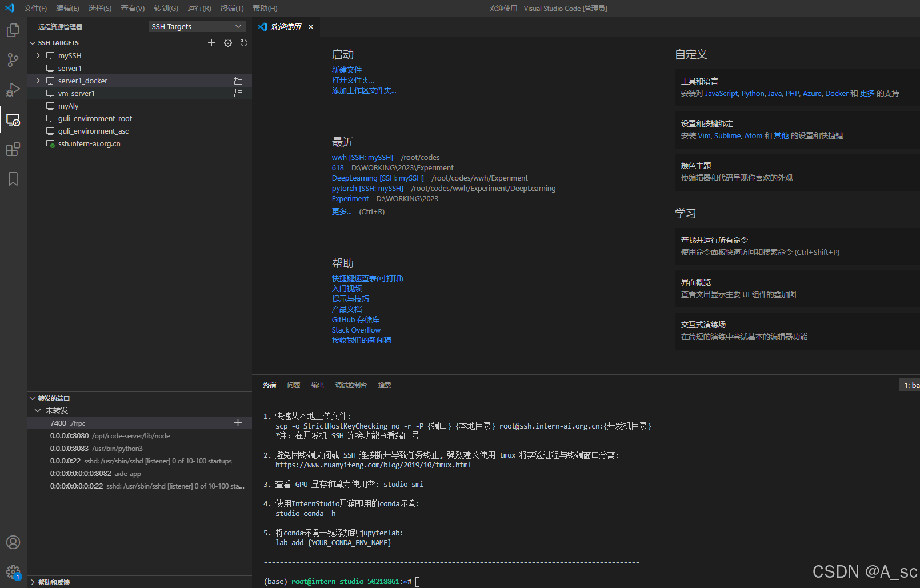Open the terminal selector dropdown
The image size is (920, 588).
(x=910, y=385)
